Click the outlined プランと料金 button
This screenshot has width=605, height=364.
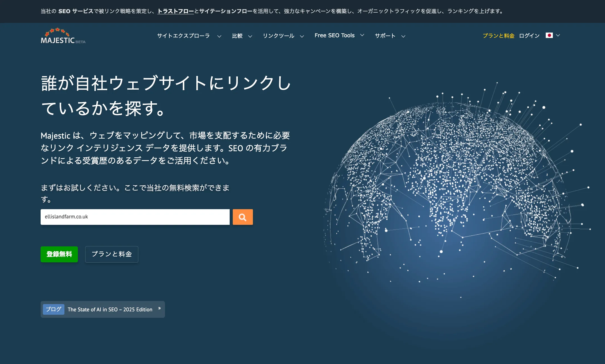click(112, 254)
